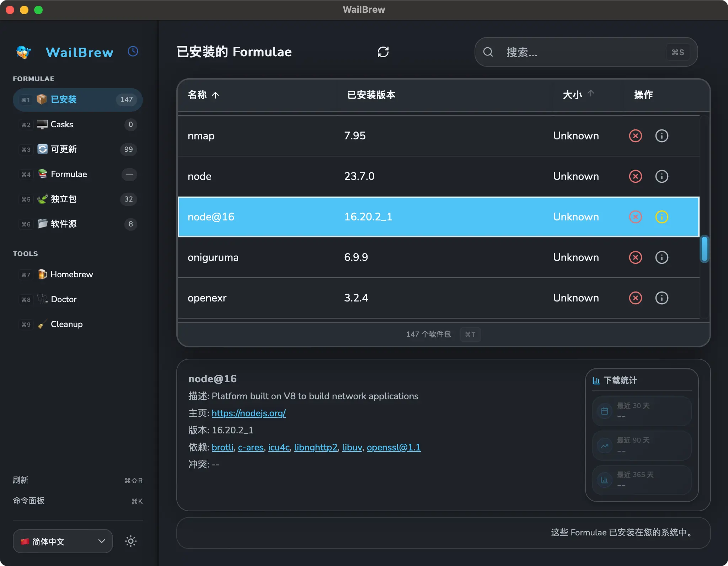
Task: Click the recent 90 days trend icon
Action: pyautogui.click(x=604, y=446)
